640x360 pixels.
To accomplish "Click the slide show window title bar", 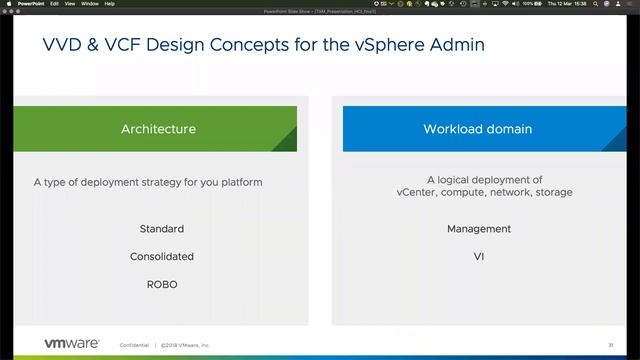I will coord(320,11).
